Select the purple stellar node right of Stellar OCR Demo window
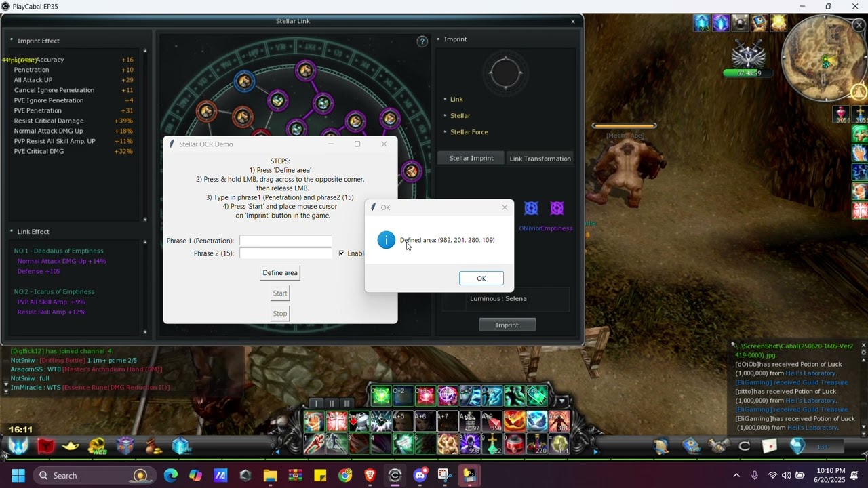 (412, 171)
